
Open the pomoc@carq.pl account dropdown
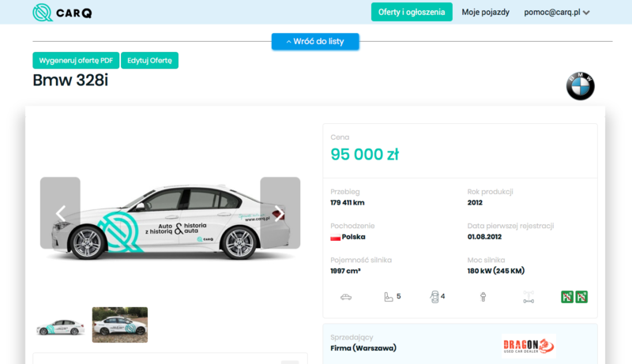[557, 13]
